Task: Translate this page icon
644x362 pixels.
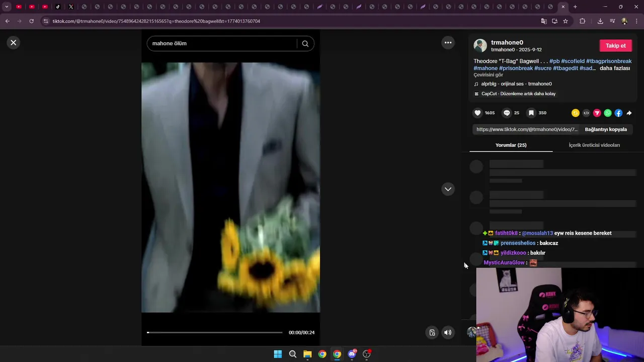Action: click(x=543, y=21)
